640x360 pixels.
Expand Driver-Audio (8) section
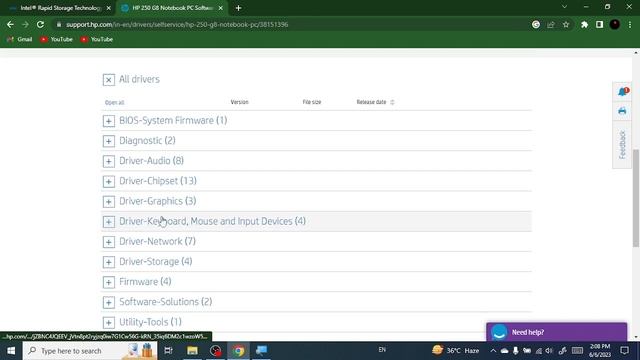click(109, 161)
